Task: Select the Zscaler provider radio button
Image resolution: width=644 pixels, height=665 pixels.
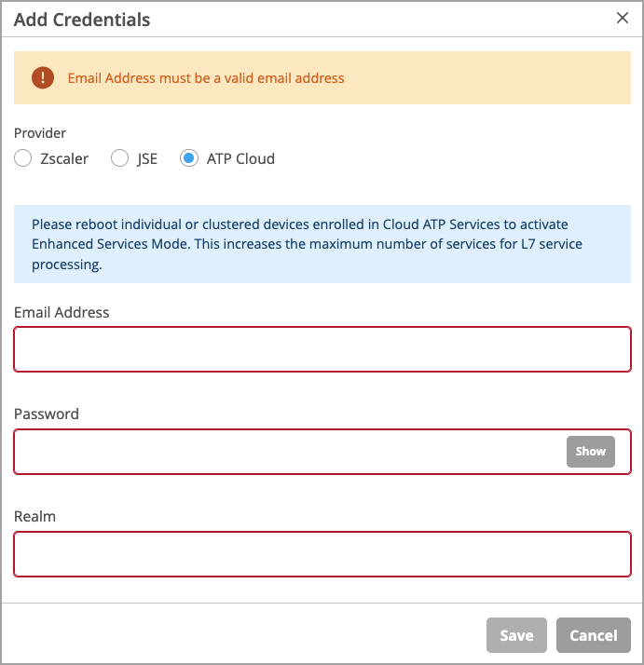Action: tap(23, 158)
